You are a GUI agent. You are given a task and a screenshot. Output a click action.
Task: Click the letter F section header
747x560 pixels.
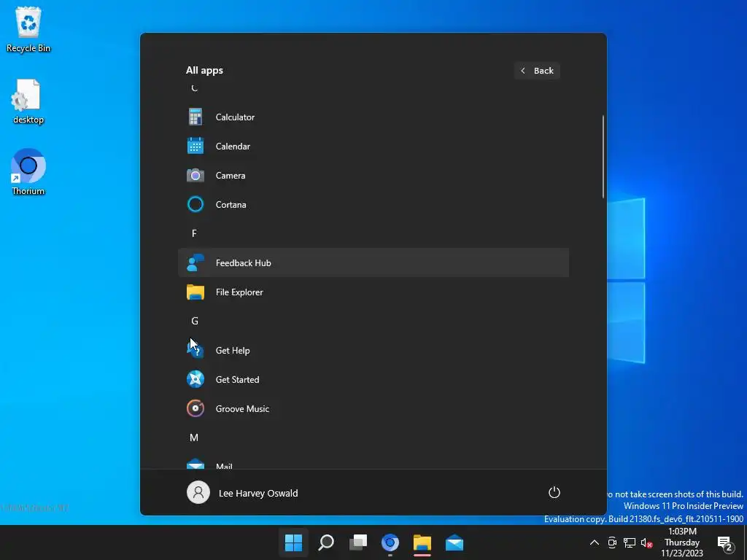click(194, 233)
